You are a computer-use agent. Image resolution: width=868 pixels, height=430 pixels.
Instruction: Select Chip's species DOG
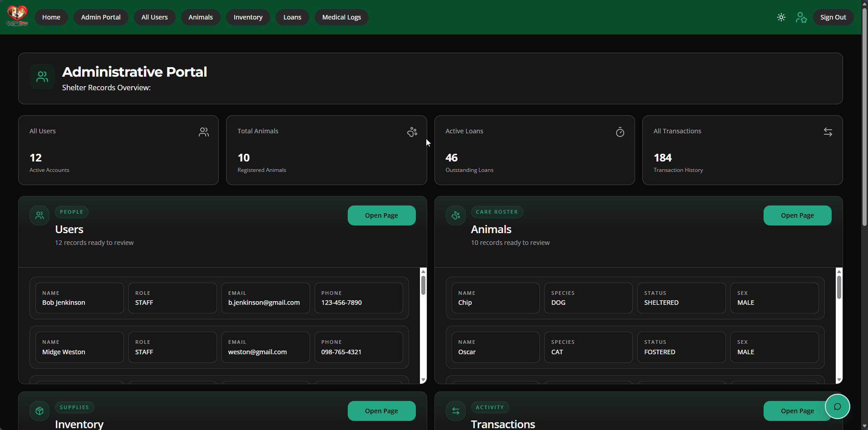coord(558,303)
